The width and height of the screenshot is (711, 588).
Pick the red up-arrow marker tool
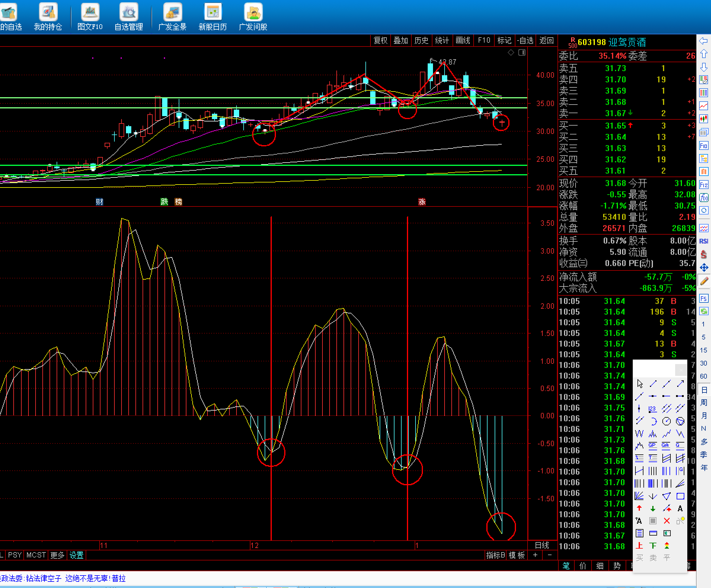pyautogui.click(x=639, y=509)
